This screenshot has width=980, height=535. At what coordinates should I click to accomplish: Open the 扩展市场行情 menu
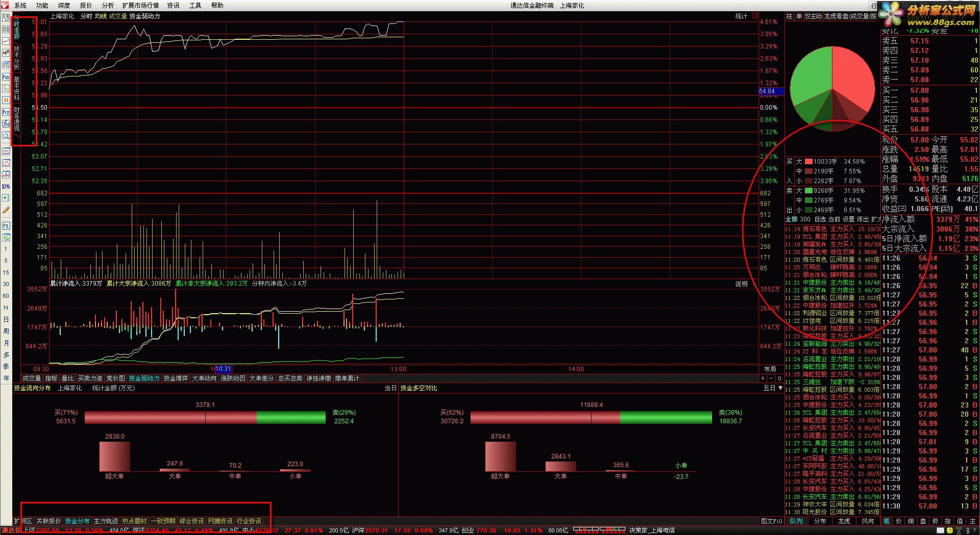pos(140,6)
